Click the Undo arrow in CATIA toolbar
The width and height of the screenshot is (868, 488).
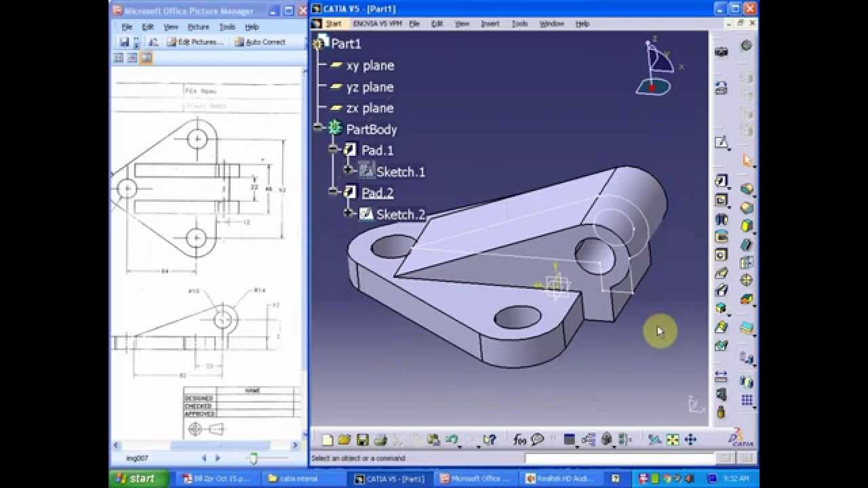(x=451, y=440)
